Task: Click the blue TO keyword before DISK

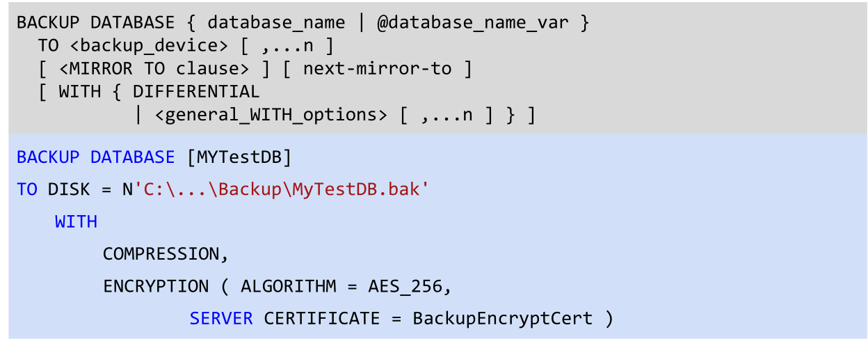Action: [x=27, y=189]
